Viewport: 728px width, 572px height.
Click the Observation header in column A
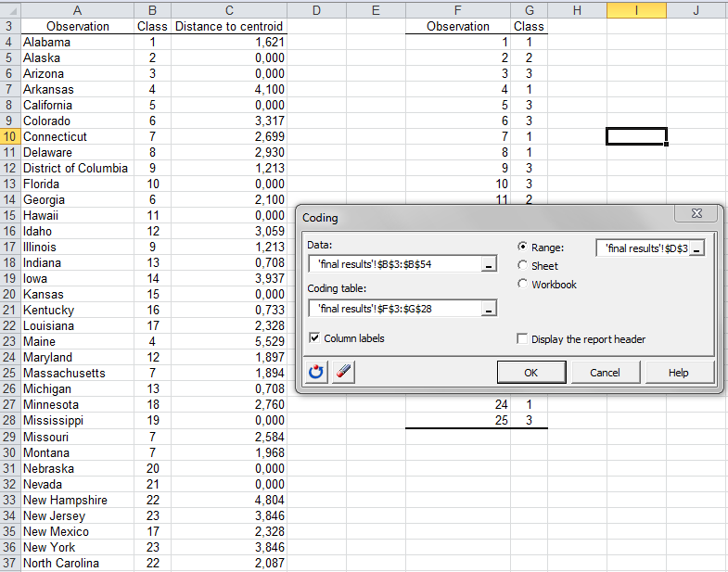coord(78,26)
